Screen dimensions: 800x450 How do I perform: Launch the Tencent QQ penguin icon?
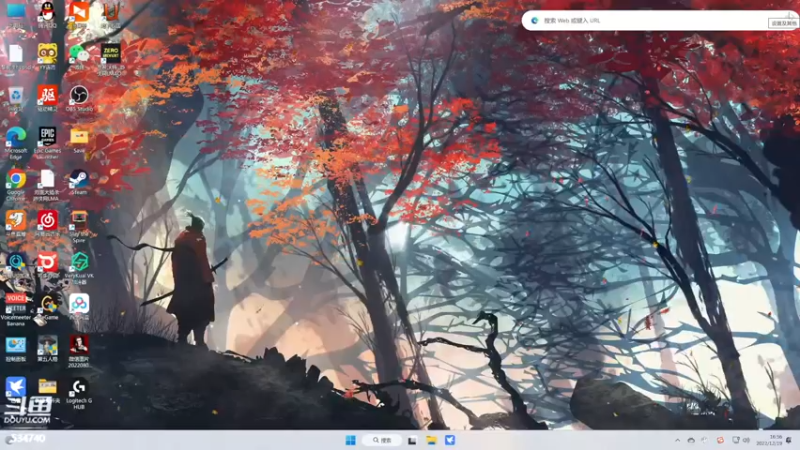(47, 11)
